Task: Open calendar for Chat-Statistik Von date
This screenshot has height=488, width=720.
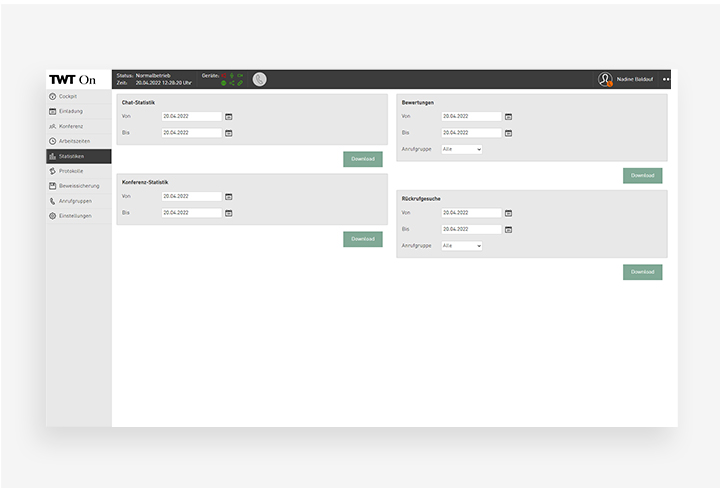Action: coord(229,117)
